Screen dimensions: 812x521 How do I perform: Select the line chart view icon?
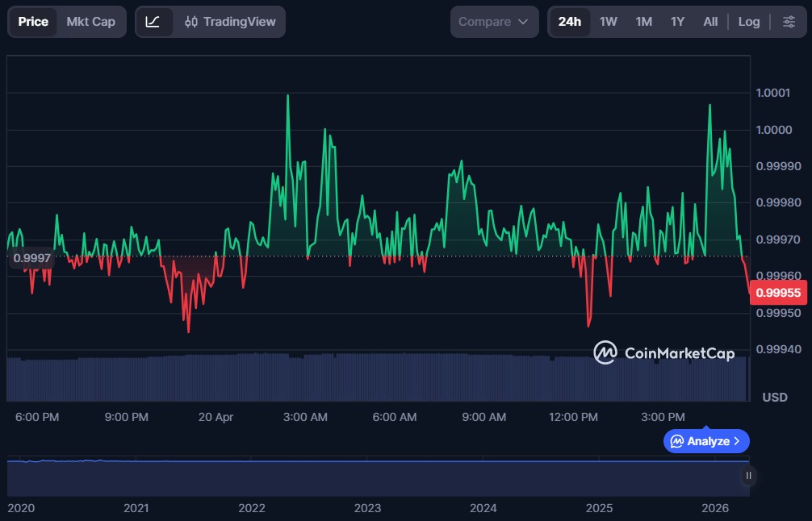(153, 22)
